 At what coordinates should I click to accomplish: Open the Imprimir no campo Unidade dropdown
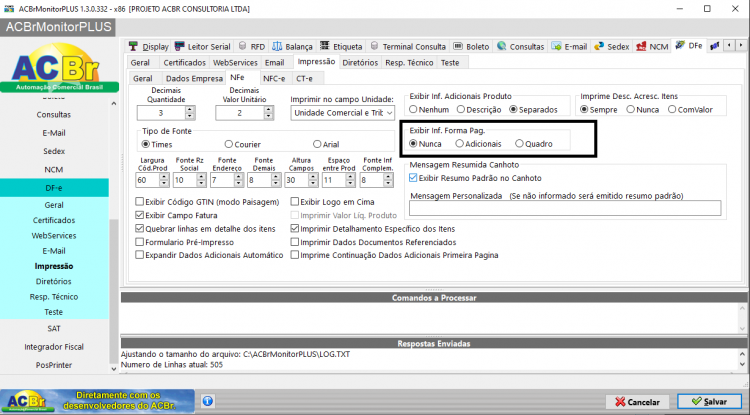[342, 113]
